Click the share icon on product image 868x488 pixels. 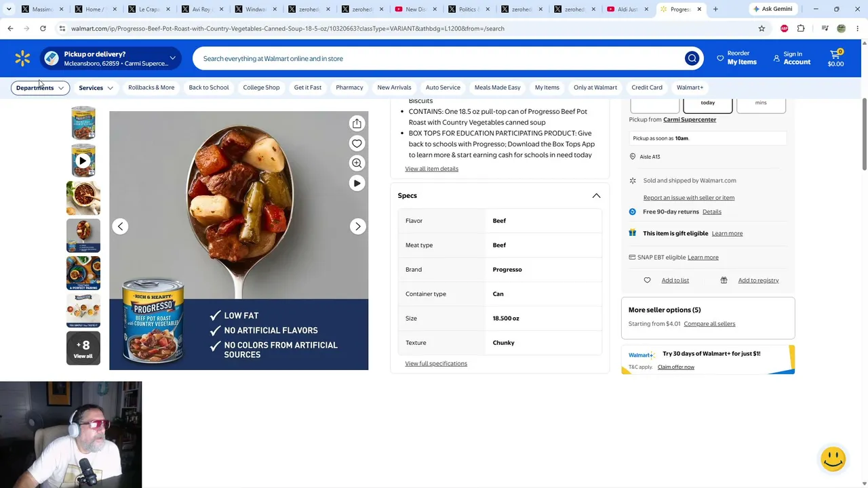click(357, 123)
